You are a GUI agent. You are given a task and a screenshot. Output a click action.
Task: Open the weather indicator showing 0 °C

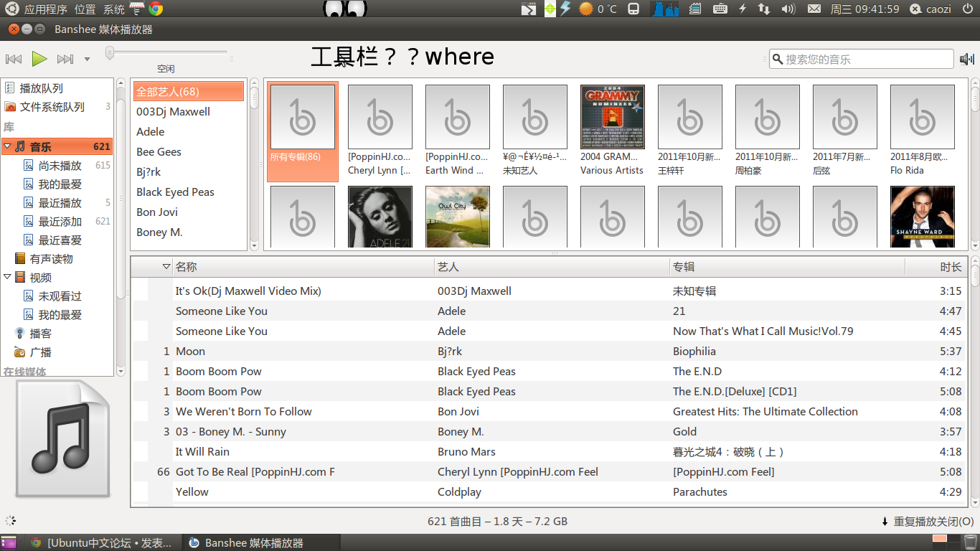point(598,9)
